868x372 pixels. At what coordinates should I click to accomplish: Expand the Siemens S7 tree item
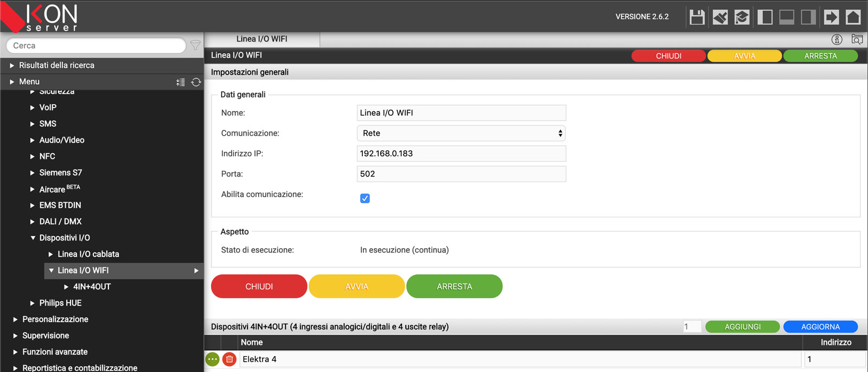pyautogui.click(x=33, y=173)
